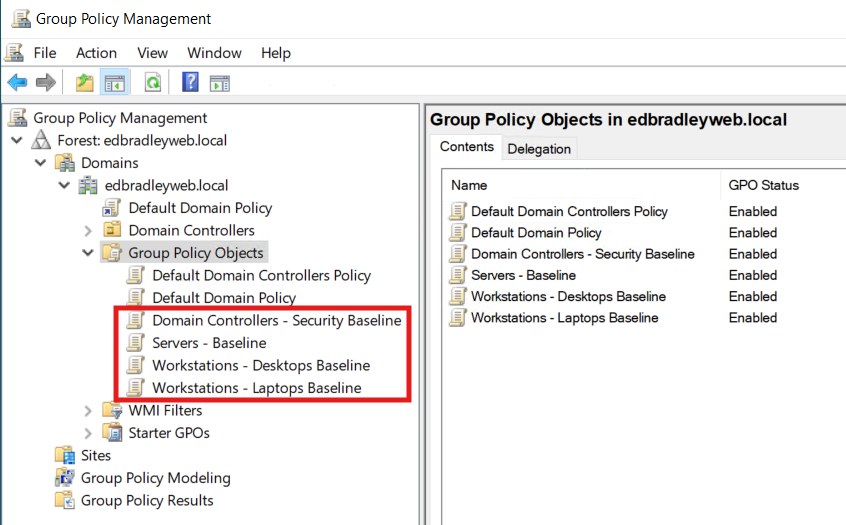Click the Starter GPOs folder icon
Image resolution: width=846 pixels, height=525 pixels.
click(112, 432)
